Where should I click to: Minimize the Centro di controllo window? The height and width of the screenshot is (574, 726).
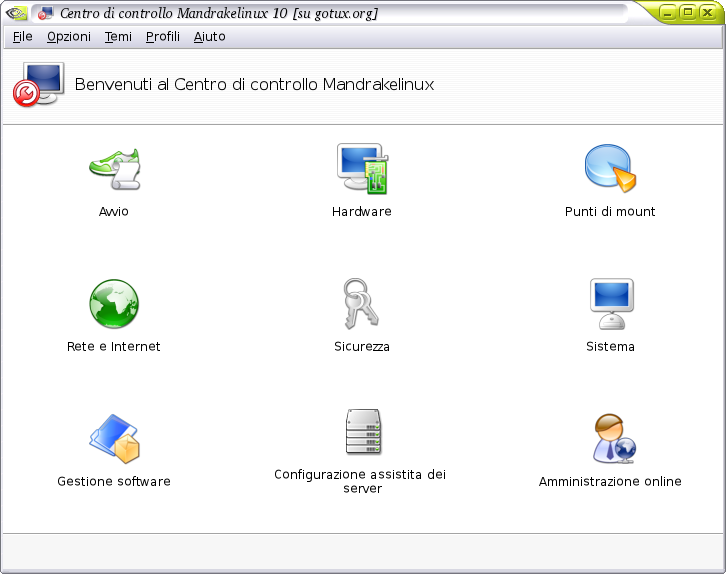click(668, 12)
